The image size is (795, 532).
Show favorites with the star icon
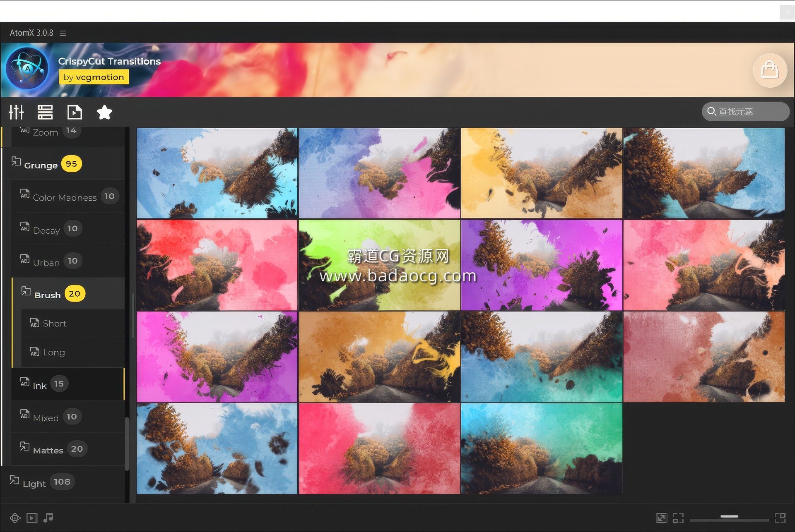(x=104, y=112)
